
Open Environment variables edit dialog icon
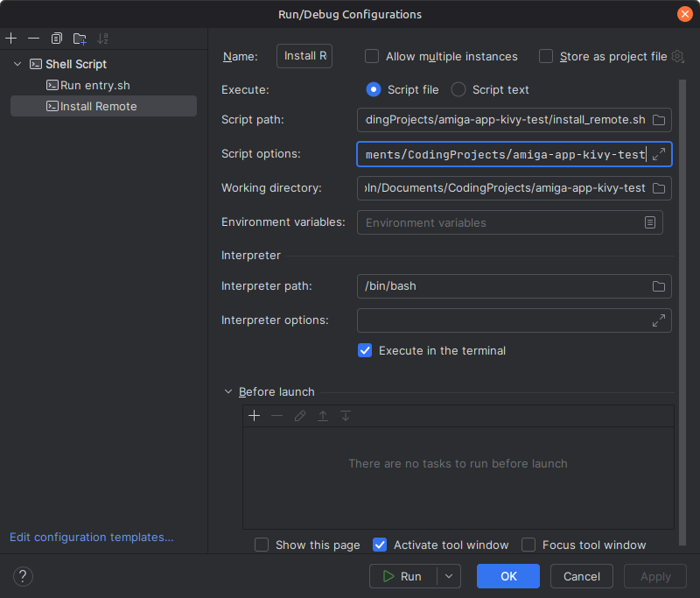pos(650,222)
